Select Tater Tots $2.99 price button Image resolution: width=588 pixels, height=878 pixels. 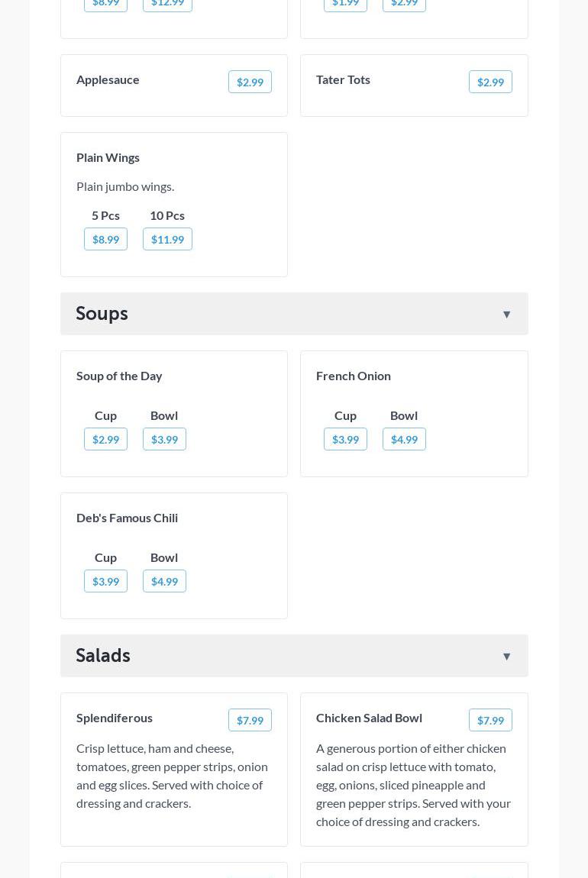point(490,82)
